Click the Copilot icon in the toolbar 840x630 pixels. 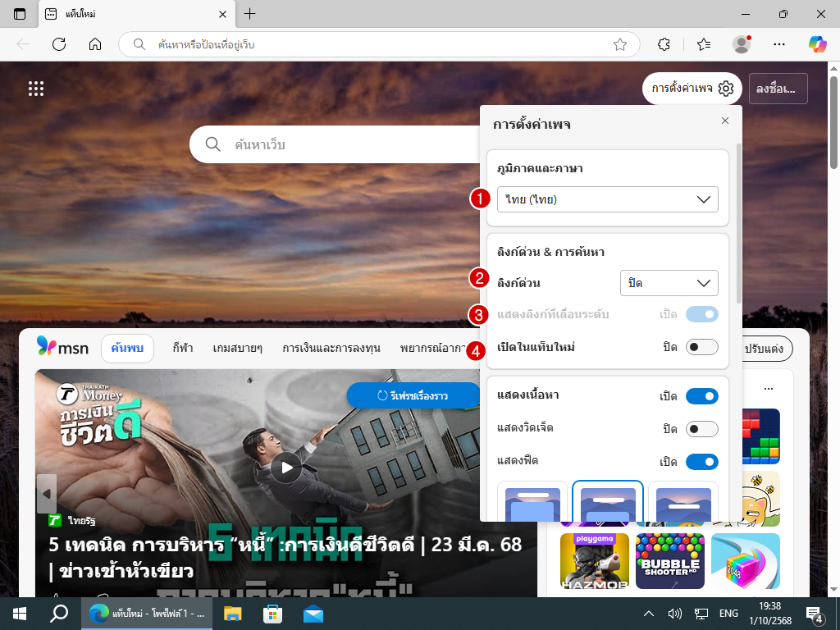point(817,43)
